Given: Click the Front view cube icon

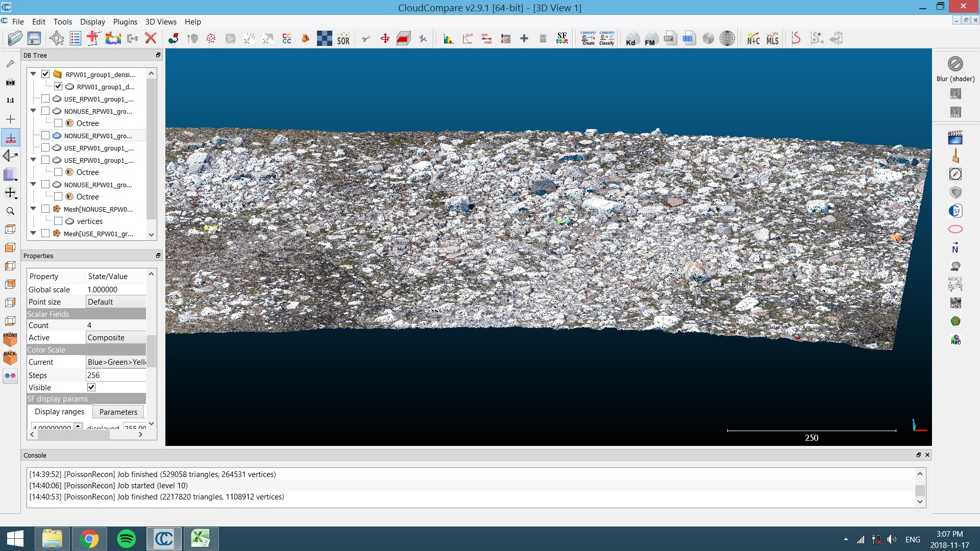Looking at the screenshot, I should point(10,339).
